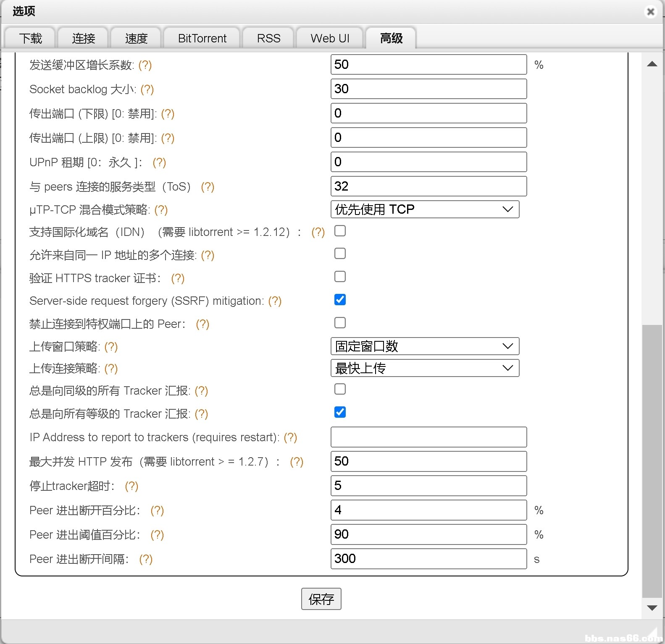Click the (?) for peers 连接的服务类型 ToS
The height and width of the screenshot is (644, 665).
[208, 187]
